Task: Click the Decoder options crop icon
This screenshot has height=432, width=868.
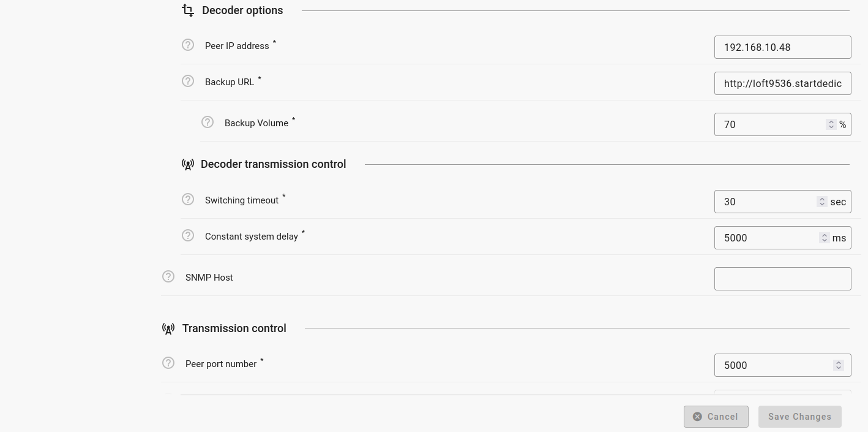Action: point(188,10)
